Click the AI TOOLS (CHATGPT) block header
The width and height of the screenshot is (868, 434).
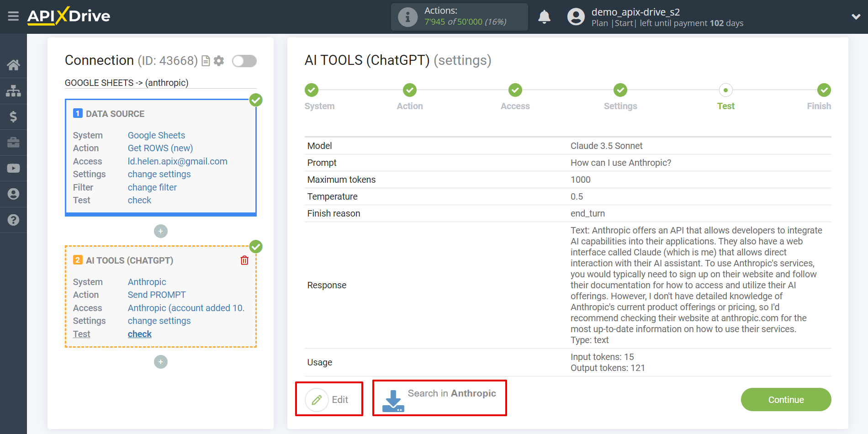point(129,260)
